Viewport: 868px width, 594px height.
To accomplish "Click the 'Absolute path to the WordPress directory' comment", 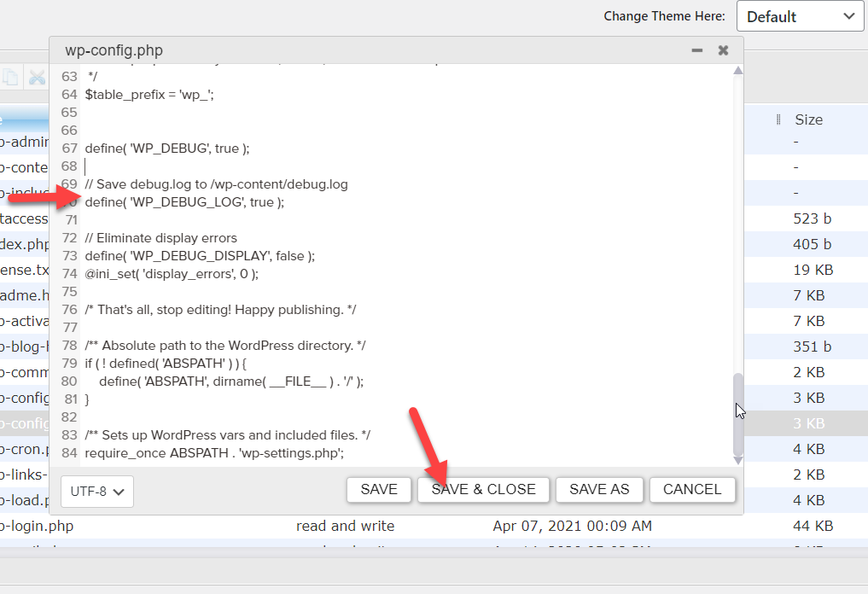I will tap(225, 346).
